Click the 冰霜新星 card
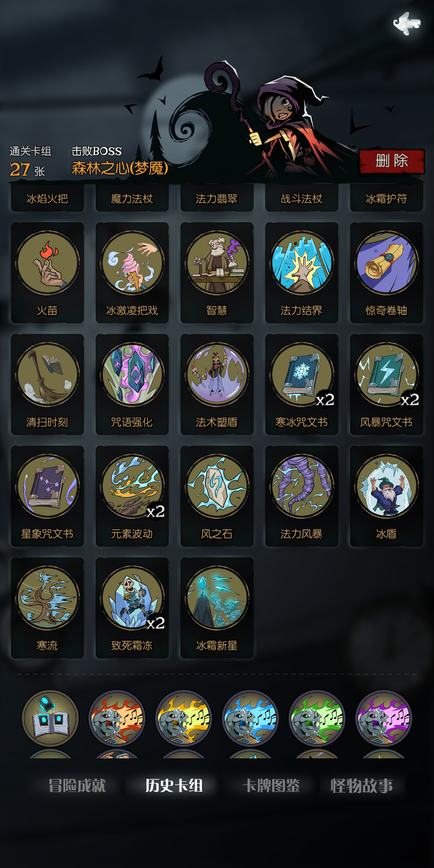This screenshot has height=868, width=434. point(217,608)
